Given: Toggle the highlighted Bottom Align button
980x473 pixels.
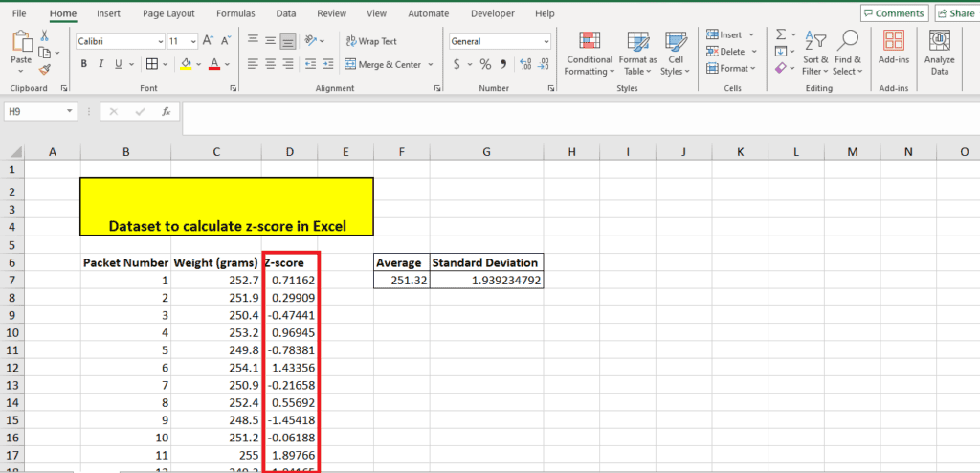Looking at the screenshot, I should pyautogui.click(x=287, y=40).
